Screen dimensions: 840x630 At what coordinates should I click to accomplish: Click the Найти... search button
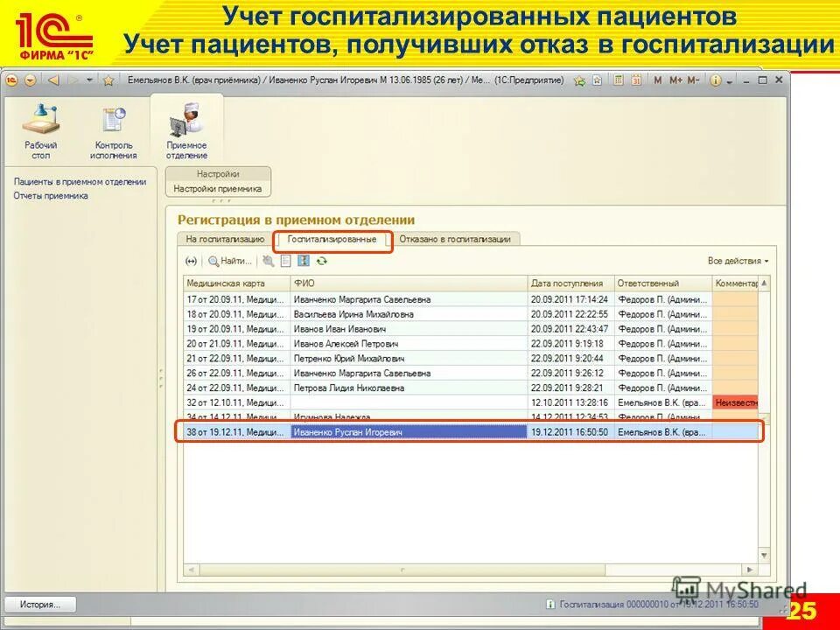230,261
